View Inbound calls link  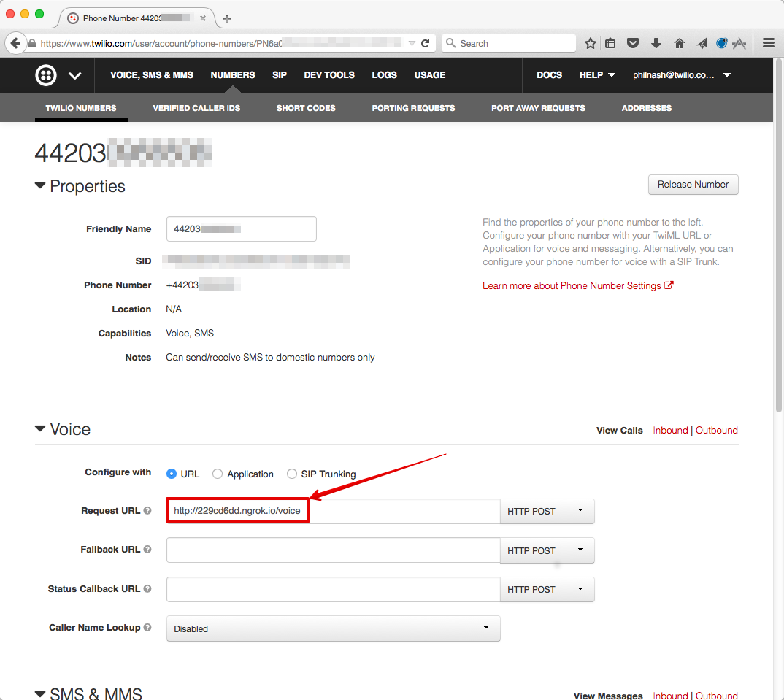coord(670,430)
